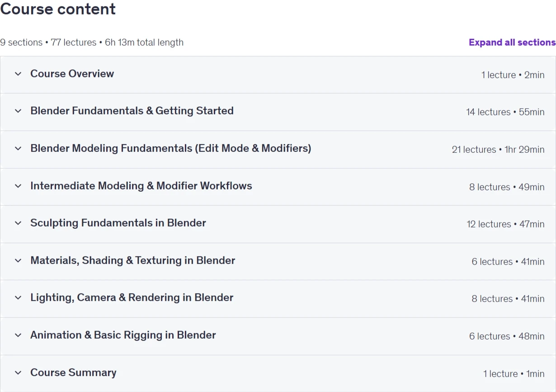This screenshot has height=392, width=556.
Task: Click the '14 lectures • 55min' text
Action: (x=505, y=112)
